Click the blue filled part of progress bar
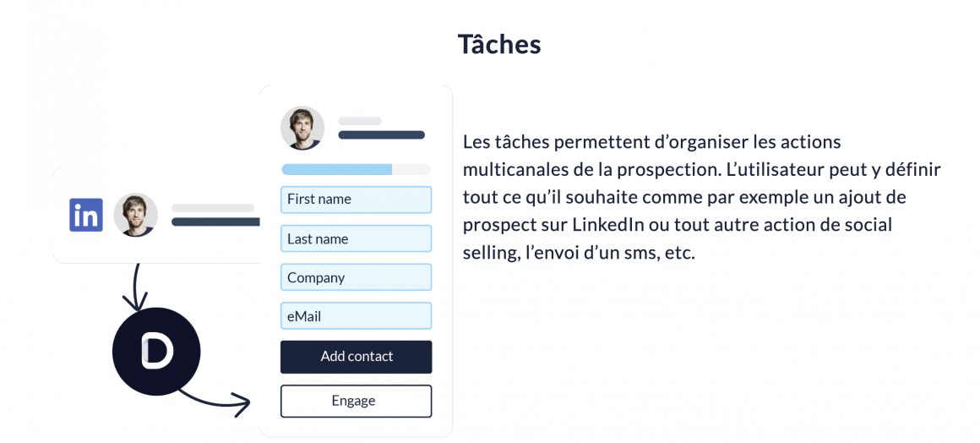This screenshot has height=443, width=980. 336,169
